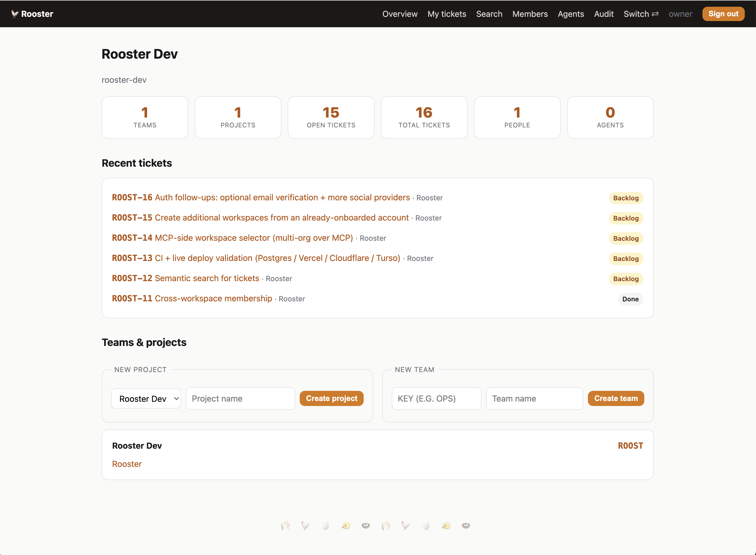
Task: Click the People stat card
Action: [517, 118]
